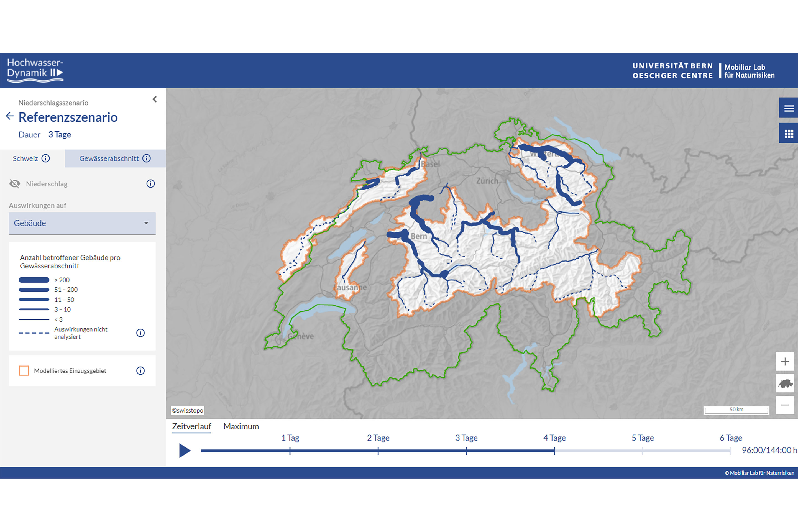Viewport: 798px width, 532px height.
Task: Change the duration via 3 Tage
Action: coord(60,135)
